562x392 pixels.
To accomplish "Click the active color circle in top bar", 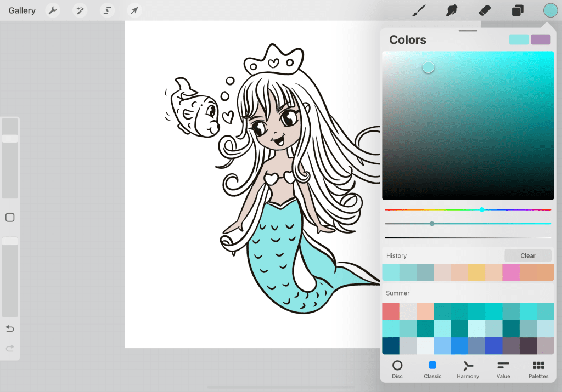I will click(x=550, y=10).
